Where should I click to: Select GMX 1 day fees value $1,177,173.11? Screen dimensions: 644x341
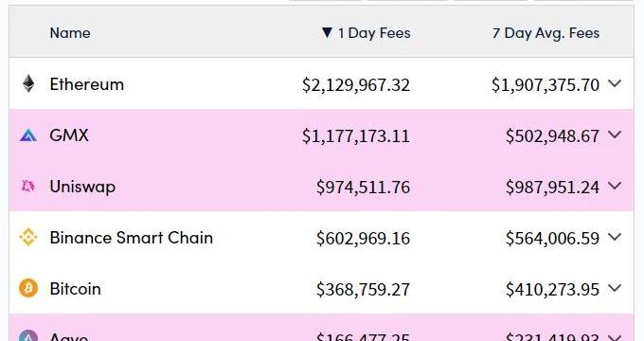click(x=356, y=136)
